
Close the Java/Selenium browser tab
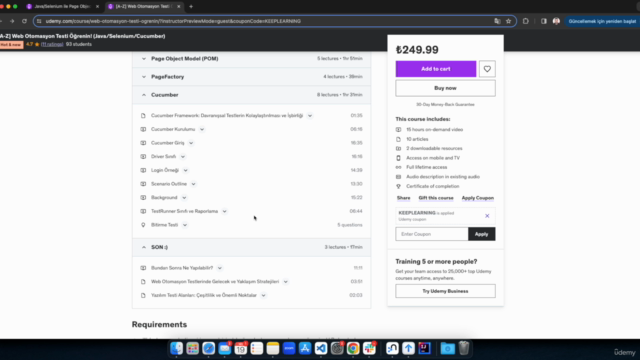[97, 7]
